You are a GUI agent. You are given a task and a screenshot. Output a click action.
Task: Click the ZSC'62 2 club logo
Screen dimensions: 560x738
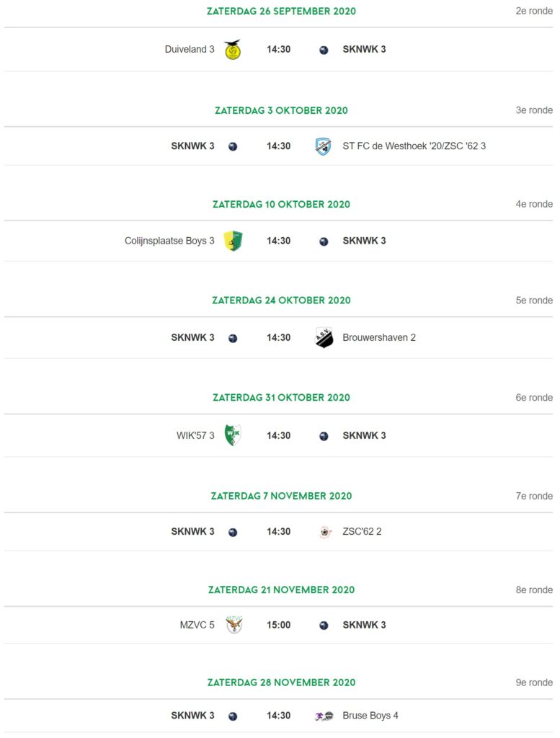[324, 533]
